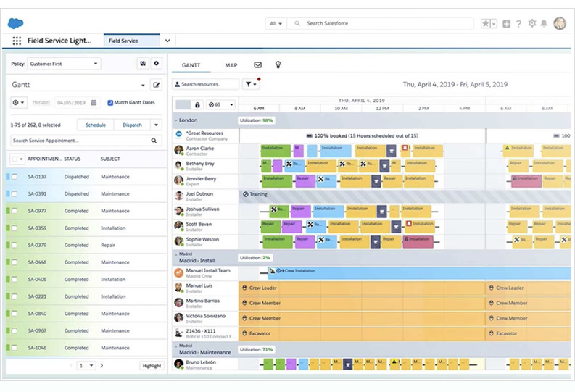Viewport: 575px width, 392px height.
Task: Click the blue Crew Installation bar
Action: click(x=419, y=272)
